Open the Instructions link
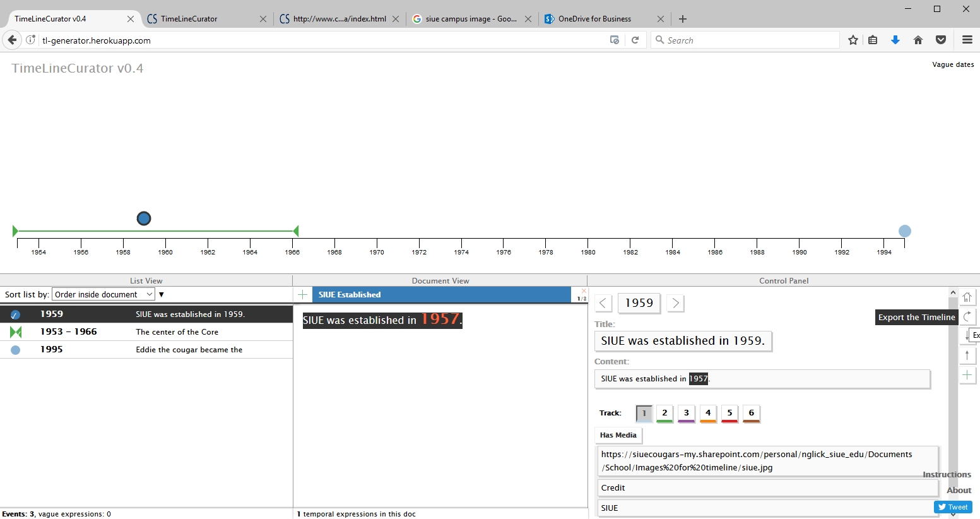Image resolution: width=980 pixels, height=519 pixels. [x=947, y=474]
